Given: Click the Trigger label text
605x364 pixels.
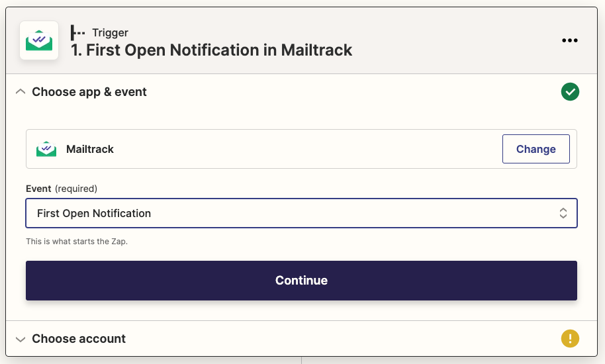Looking at the screenshot, I should pyautogui.click(x=110, y=32).
